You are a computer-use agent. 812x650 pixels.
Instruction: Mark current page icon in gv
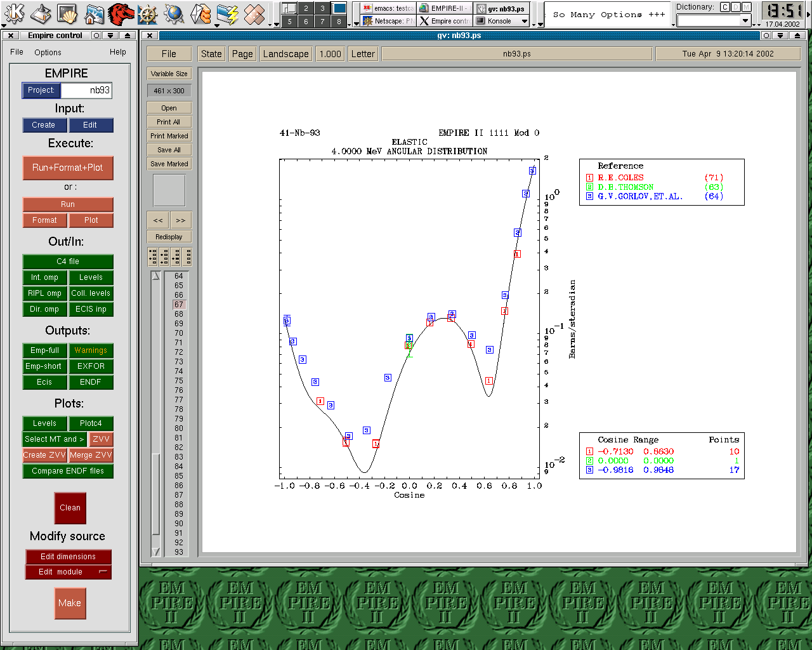tap(176, 256)
